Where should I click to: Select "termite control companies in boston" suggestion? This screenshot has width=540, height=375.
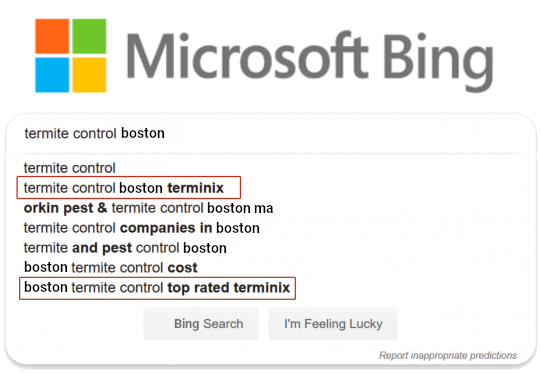coord(142,228)
